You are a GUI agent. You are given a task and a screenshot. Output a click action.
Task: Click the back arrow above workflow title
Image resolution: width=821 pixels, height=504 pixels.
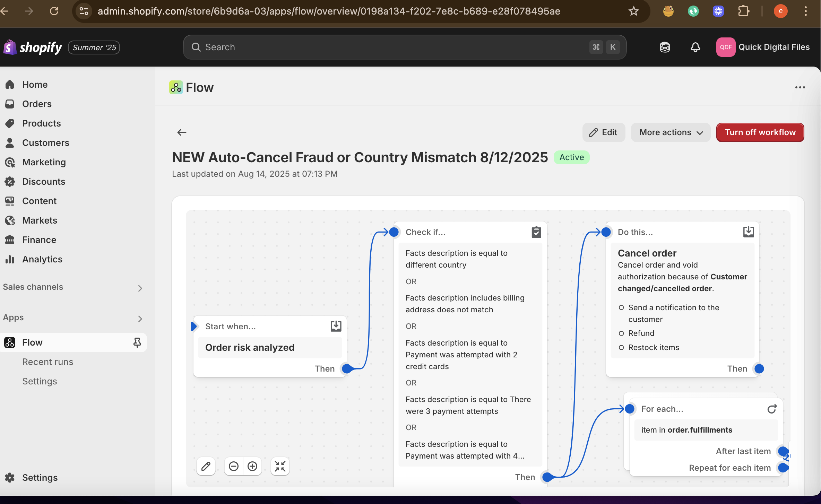(182, 132)
